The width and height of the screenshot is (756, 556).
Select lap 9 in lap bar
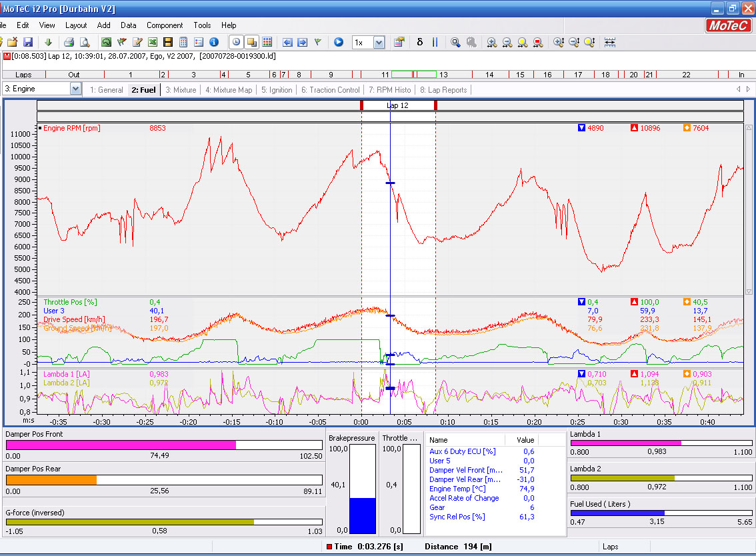[x=331, y=75]
